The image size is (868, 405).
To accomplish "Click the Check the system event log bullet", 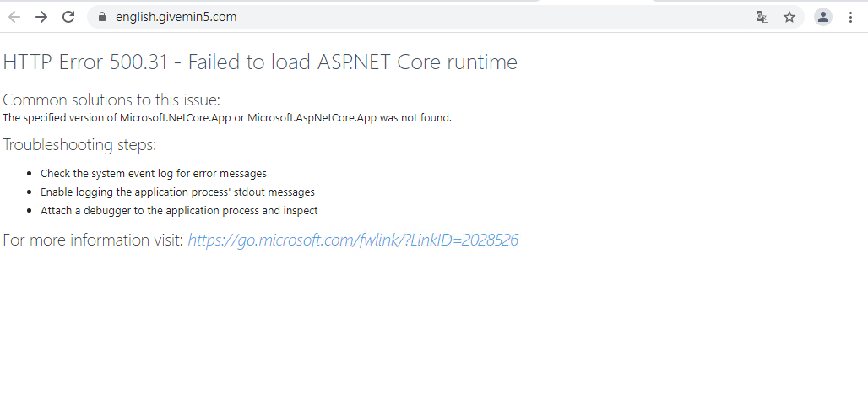I will click(x=154, y=174).
